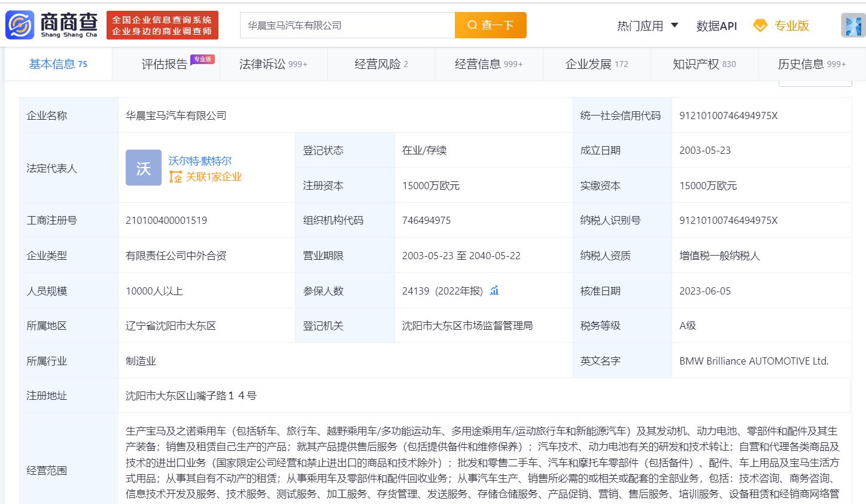Viewport: 866px width, 504px height.
Task: Click the 注册资本 value 15000万欧元
Action: coord(431,186)
